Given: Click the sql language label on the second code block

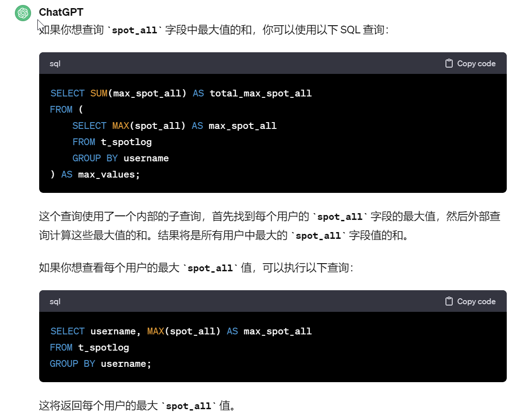Looking at the screenshot, I should 55,302.
